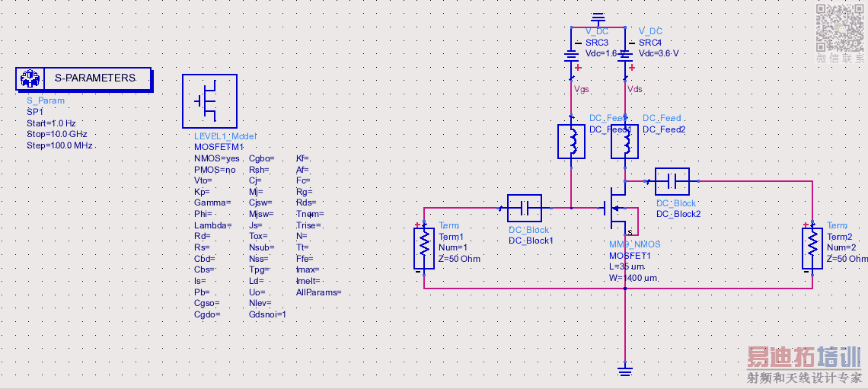Click the Num=2 parameter of Term2
This screenshot has width=868, height=389.
coord(842,247)
